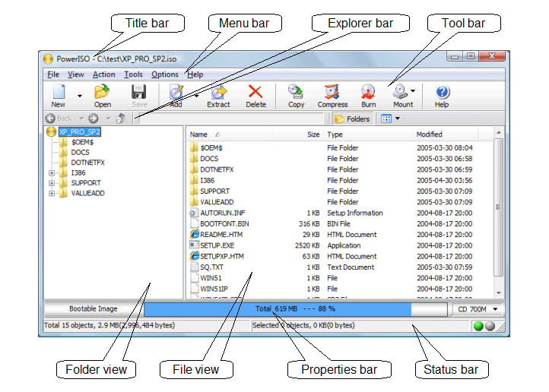The height and width of the screenshot is (392, 549).
Task: Sort files by Modified column header
Action: [430, 134]
